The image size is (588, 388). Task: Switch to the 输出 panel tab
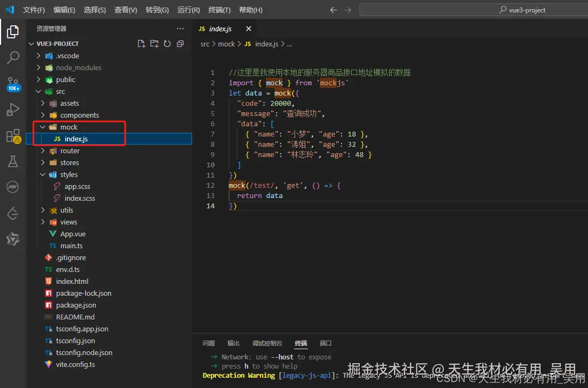click(x=233, y=343)
